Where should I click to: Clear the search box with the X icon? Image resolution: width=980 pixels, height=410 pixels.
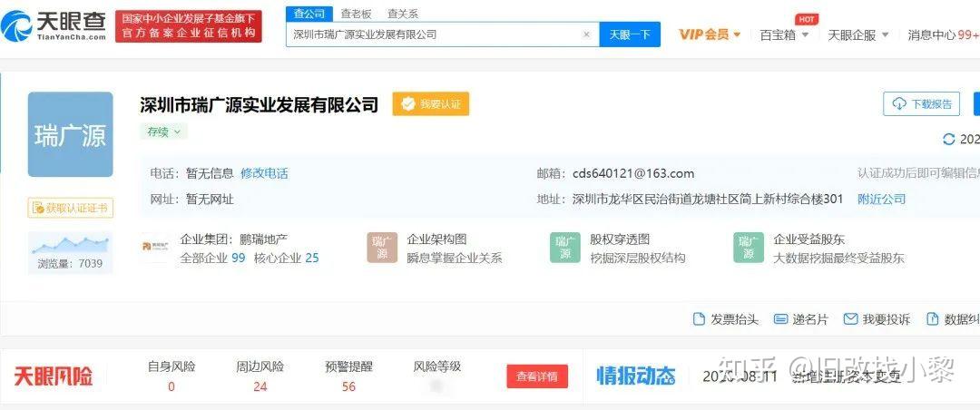click(x=586, y=34)
